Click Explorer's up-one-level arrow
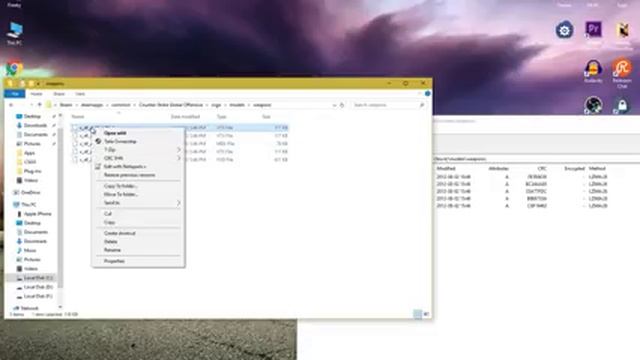640x360 pixels. click(x=40, y=105)
